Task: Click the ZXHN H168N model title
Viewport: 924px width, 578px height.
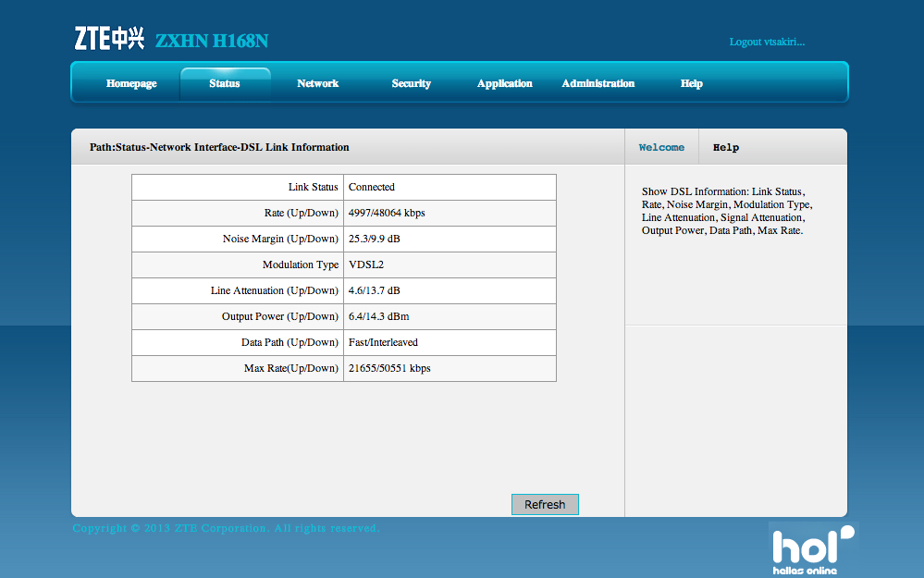Action: click(x=212, y=41)
